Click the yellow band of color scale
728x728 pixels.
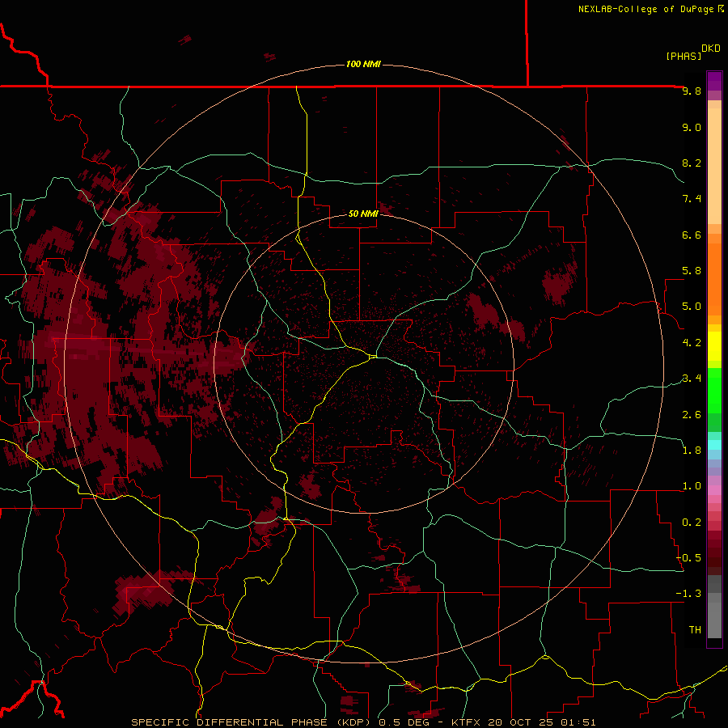pyautogui.click(x=714, y=346)
